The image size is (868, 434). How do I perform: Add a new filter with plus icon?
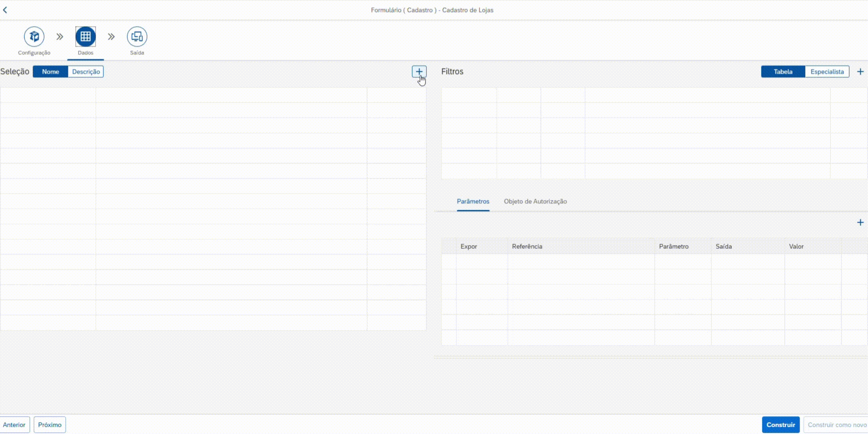click(860, 72)
